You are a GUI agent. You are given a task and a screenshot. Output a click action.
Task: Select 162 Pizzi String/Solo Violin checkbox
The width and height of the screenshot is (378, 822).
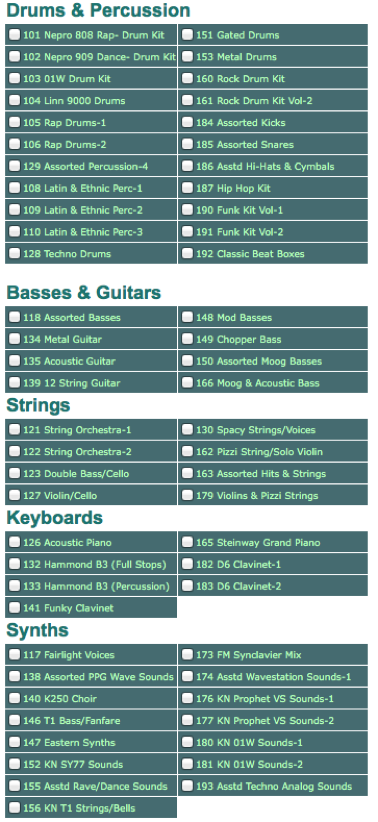pyautogui.click(x=188, y=452)
